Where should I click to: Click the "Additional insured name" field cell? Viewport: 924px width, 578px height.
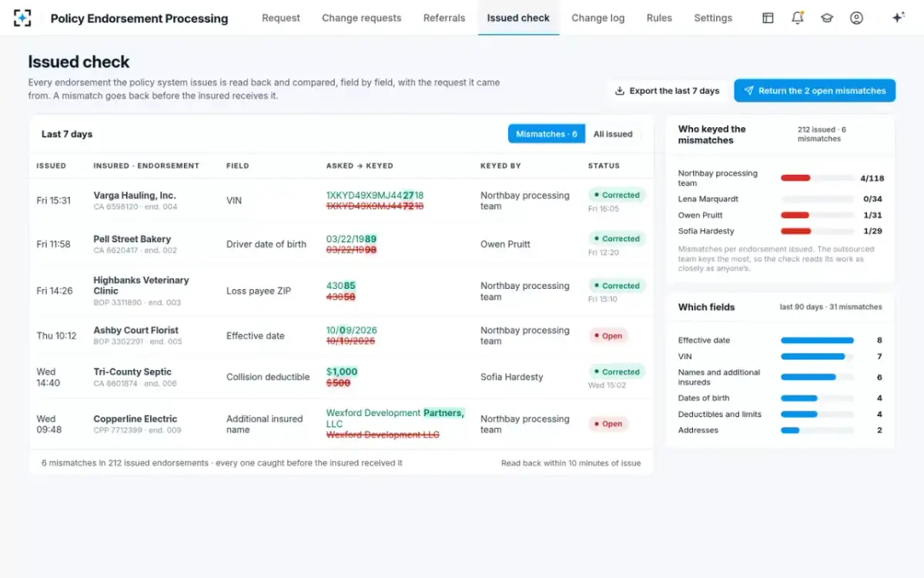coord(265,425)
